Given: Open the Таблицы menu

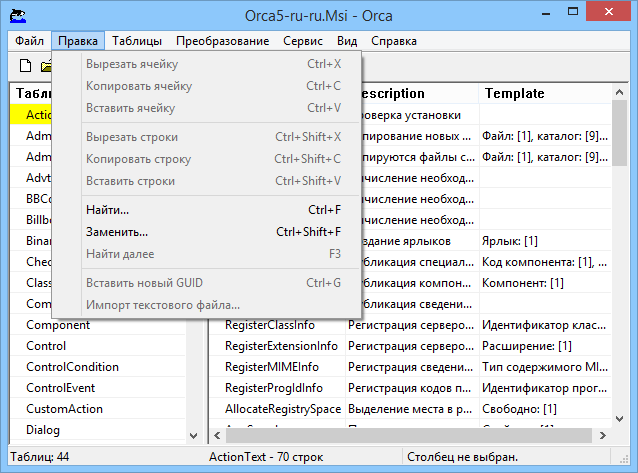Looking at the screenshot, I should (137, 41).
